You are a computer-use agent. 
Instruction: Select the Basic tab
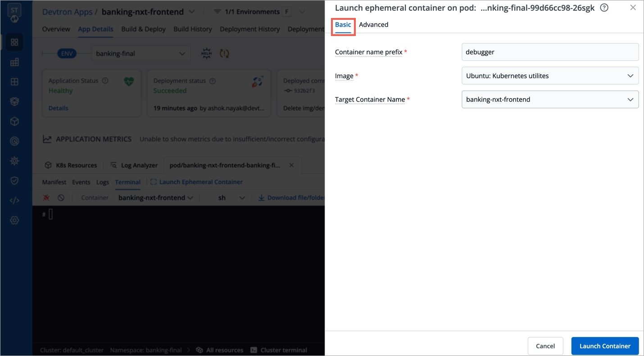click(343, 25)
